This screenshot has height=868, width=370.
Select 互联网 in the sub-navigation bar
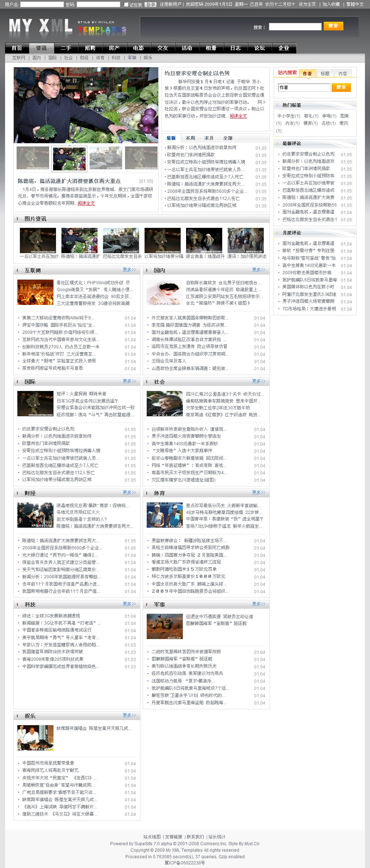click(19, 58)
